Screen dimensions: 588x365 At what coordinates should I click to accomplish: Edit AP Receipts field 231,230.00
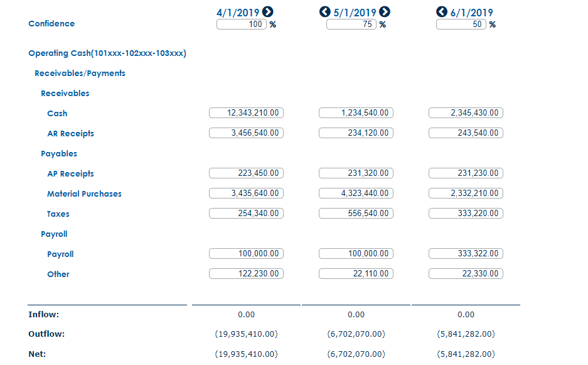(x=466, y=173)
